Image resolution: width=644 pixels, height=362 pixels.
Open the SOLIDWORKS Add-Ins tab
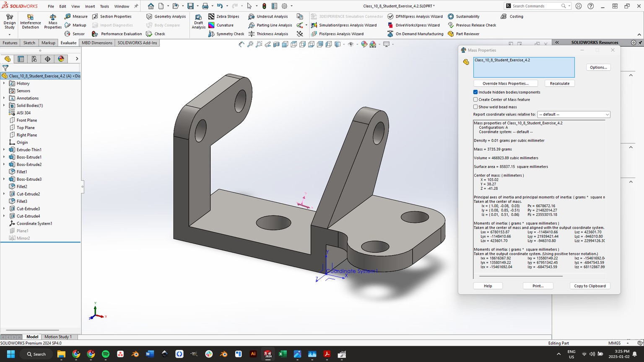click(x=137, y=43)
